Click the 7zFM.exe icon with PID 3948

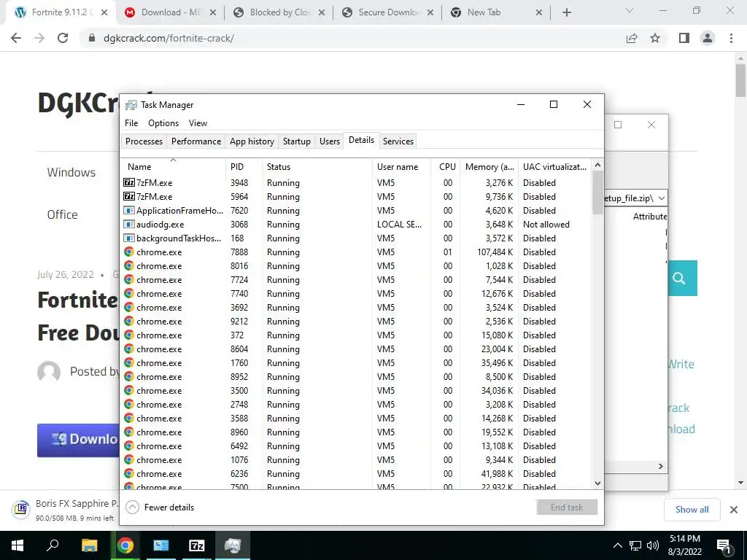[x=128, y=183]
